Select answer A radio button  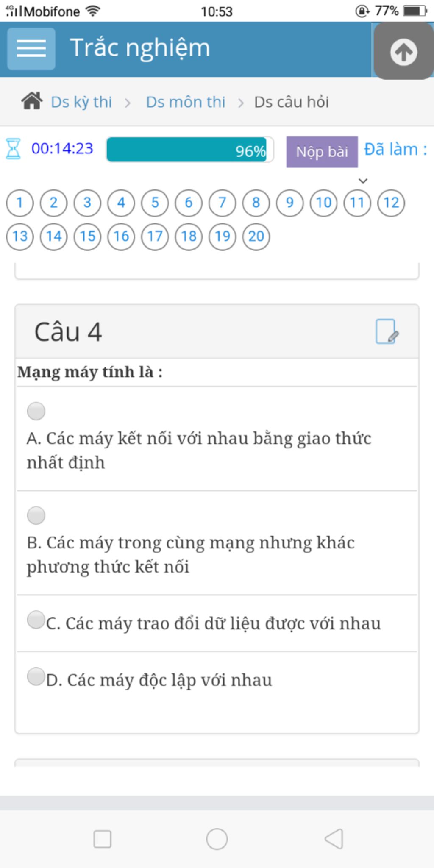point(36,411)
